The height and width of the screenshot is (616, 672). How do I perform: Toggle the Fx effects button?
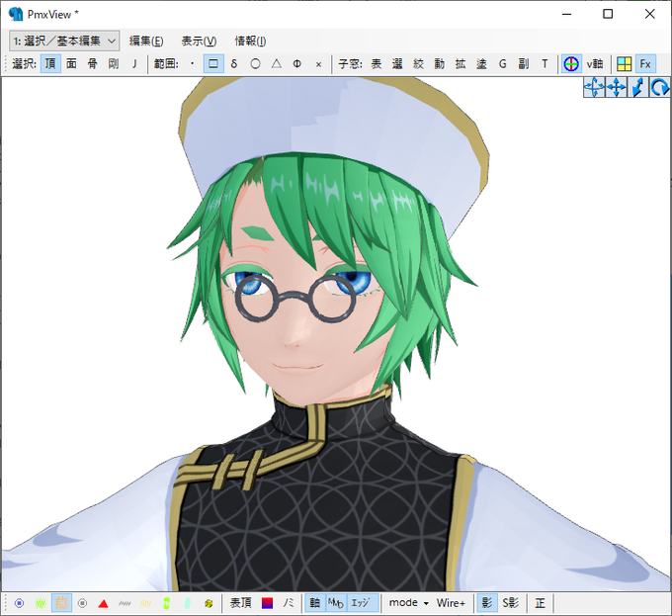click(645, 64)
